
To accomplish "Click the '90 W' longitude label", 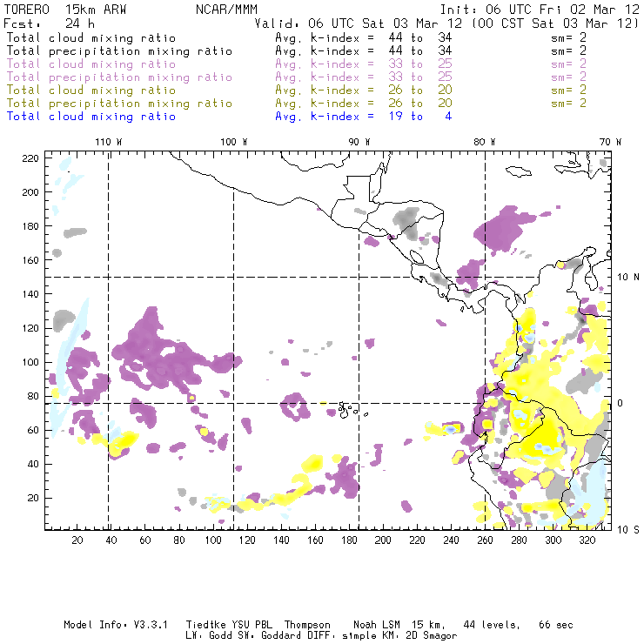I will [x=359, y=142].
